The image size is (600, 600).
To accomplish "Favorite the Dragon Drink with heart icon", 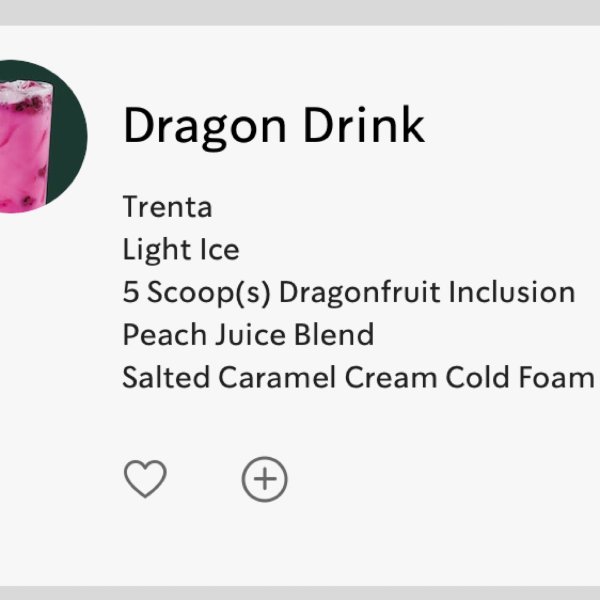I will (145, 478).
